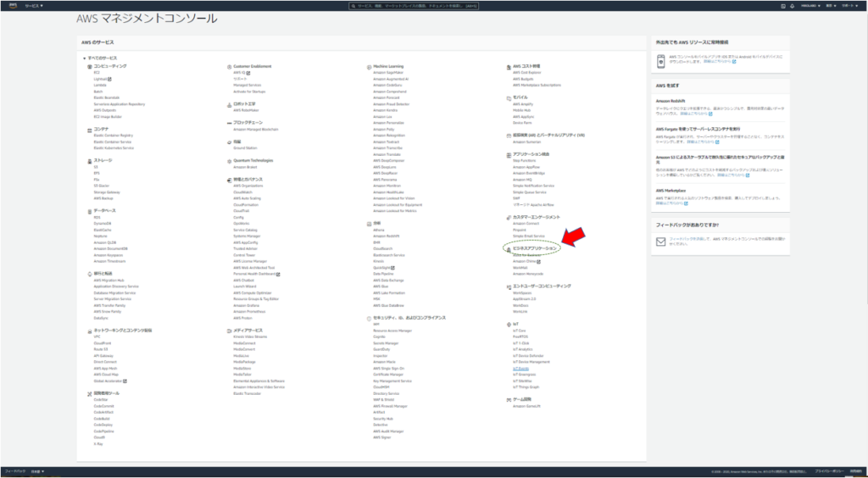This screenshot has width=868, height=478.
Task: Click the Quantum Technologies category icon
Action: tap(229, 160)
